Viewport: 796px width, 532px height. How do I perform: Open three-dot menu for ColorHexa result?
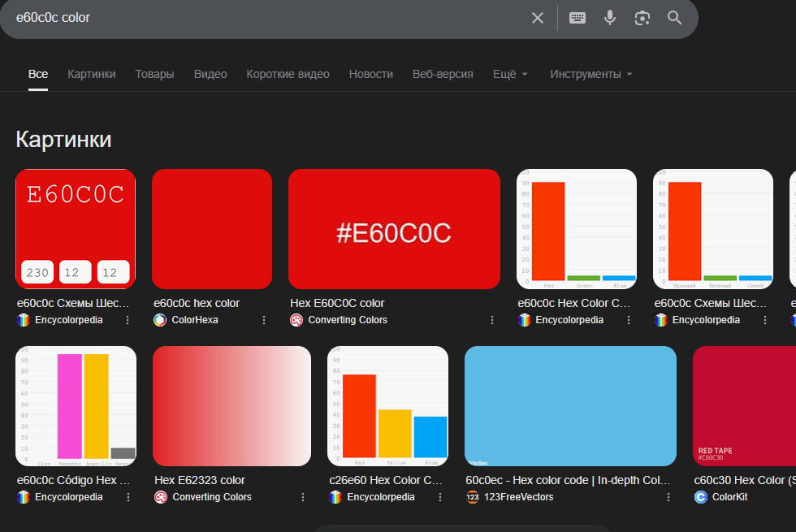point(264,320)
